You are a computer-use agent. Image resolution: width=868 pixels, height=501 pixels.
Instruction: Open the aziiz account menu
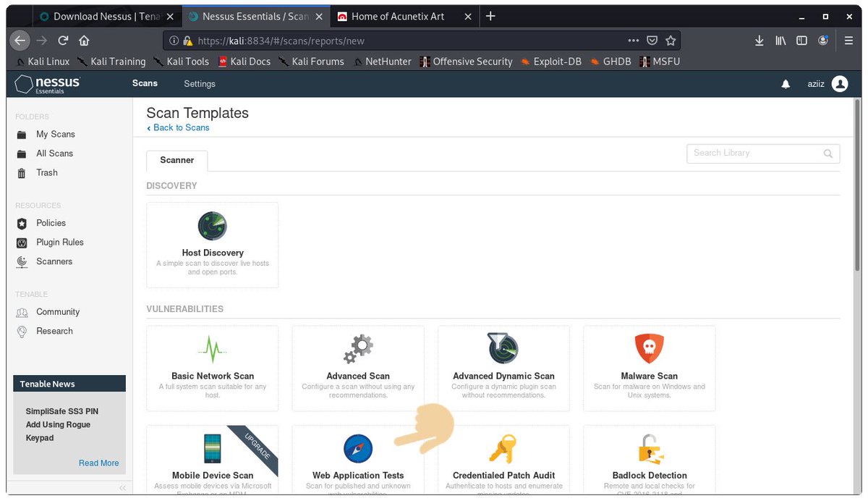tap(816, 84)
